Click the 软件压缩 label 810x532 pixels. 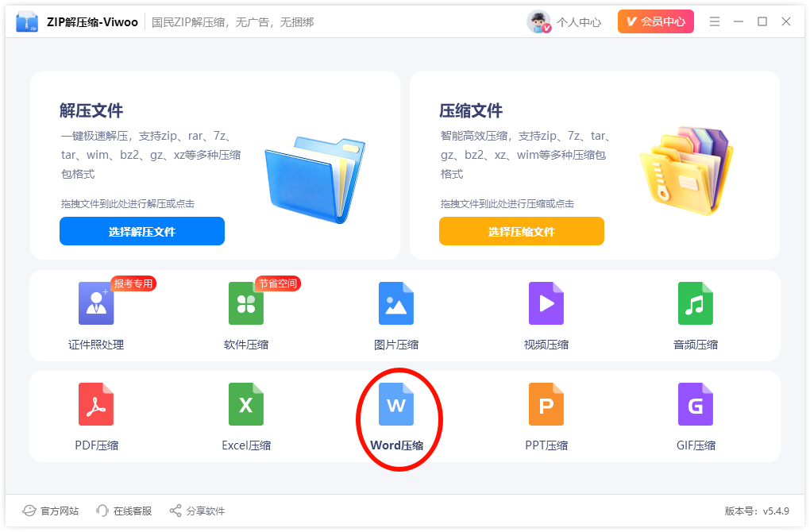[246, 345]
